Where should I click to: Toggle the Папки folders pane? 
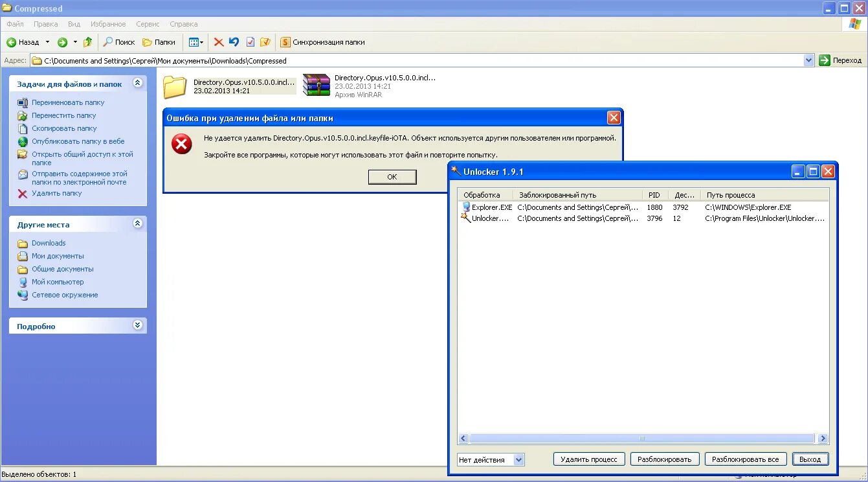coord(159,42)
